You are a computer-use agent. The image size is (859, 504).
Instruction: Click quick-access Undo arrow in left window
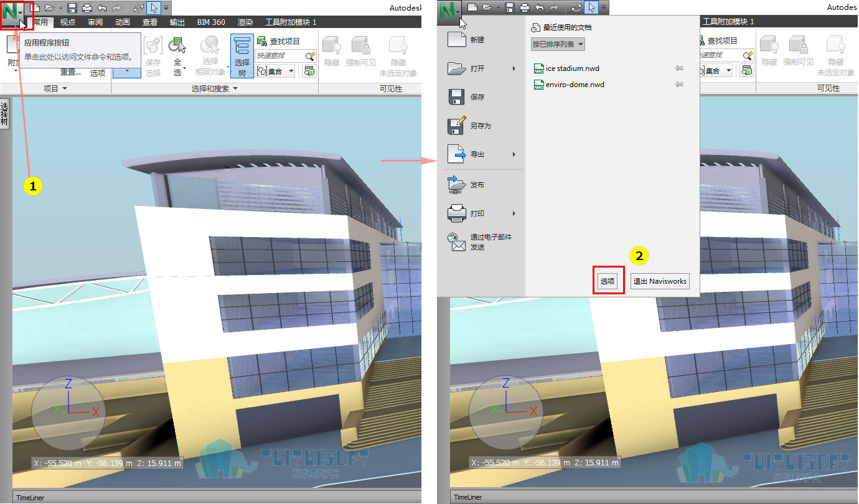[102, 8]
